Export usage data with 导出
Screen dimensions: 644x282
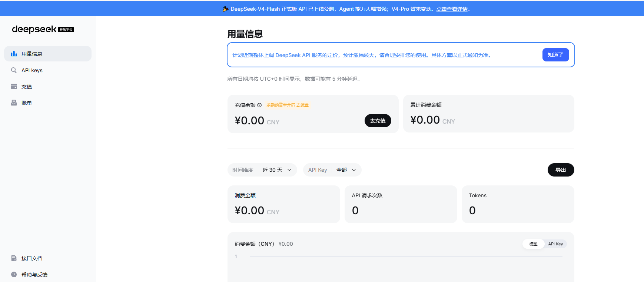tap(561, 170)
